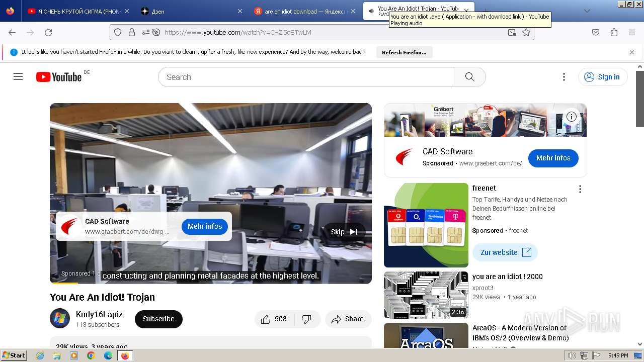Viewport: 644px width, 362px height.
Task: Open the freenet ad three-dot options
Action: tap(580, 189)
